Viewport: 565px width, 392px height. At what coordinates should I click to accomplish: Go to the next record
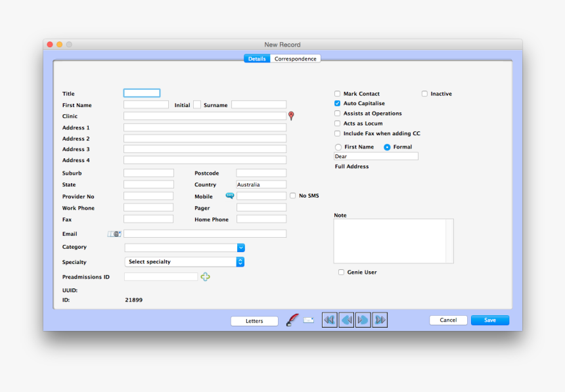tap(363, 320)
